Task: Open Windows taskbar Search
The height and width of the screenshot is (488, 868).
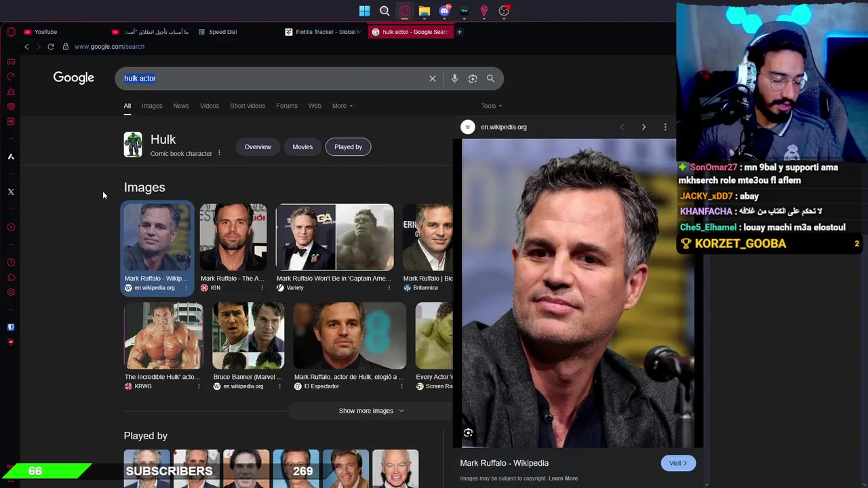Action: pos(384,11)
